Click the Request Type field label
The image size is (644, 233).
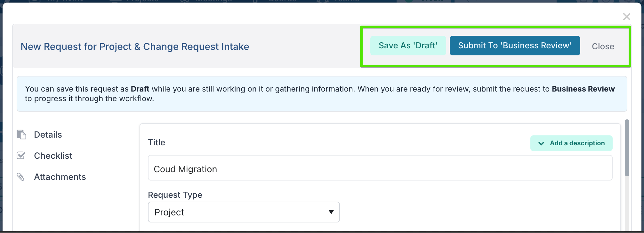coord(175,195)
